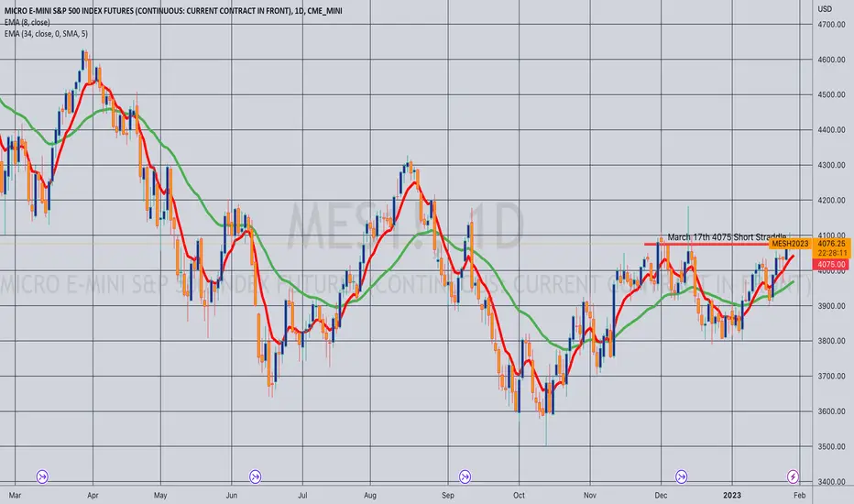
Task: Click the 4700.00 price axis label
Action: coord(831,25)
